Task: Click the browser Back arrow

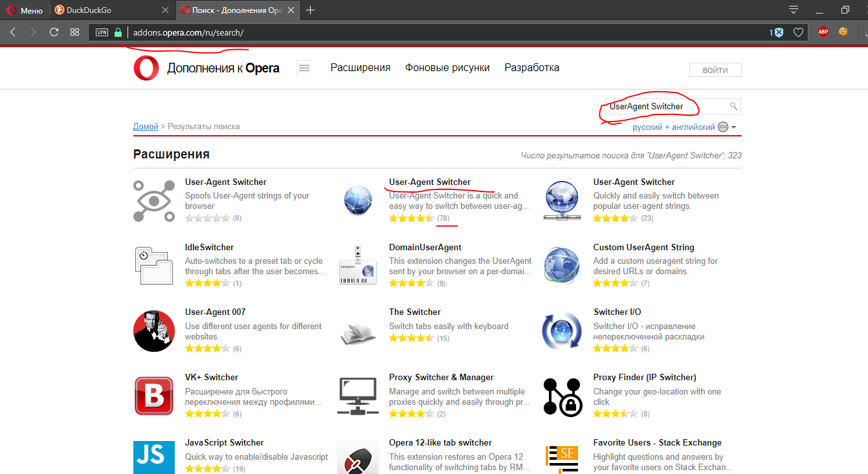Action: [x=13, y=32]
